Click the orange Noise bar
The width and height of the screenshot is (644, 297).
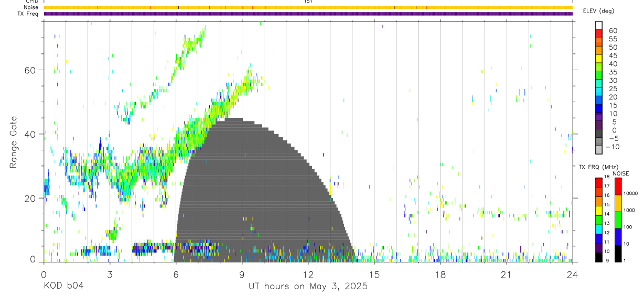pyautogui.click(x=308, y=7)
